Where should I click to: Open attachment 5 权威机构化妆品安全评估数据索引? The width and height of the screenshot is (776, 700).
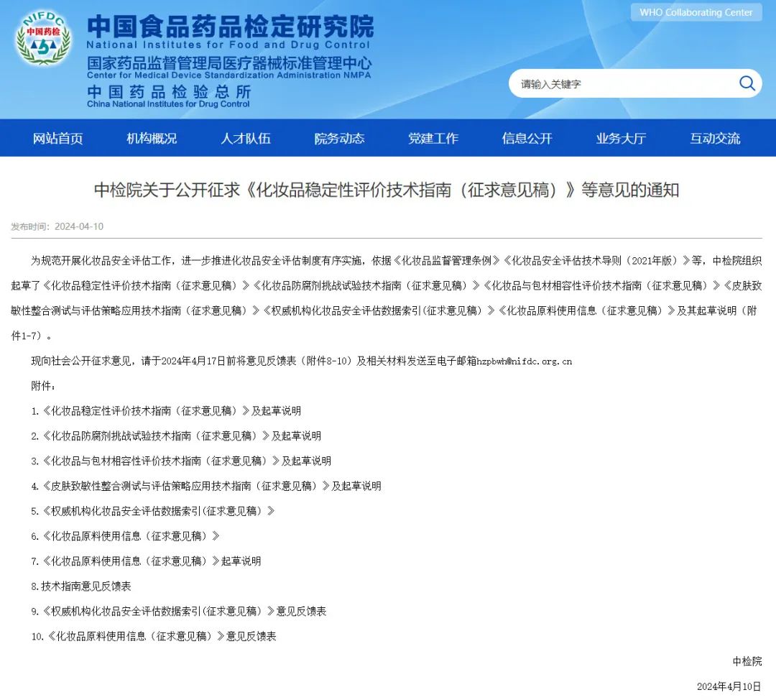(152, 511)
